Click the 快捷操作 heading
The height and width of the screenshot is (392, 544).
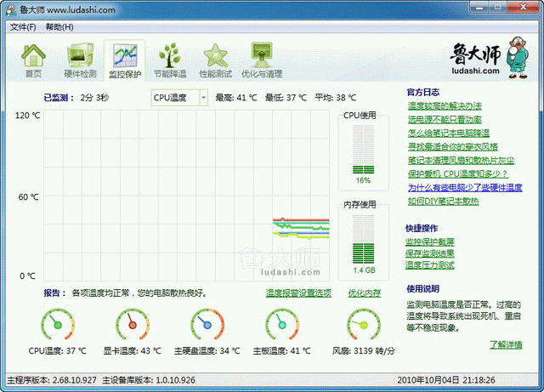422,228
